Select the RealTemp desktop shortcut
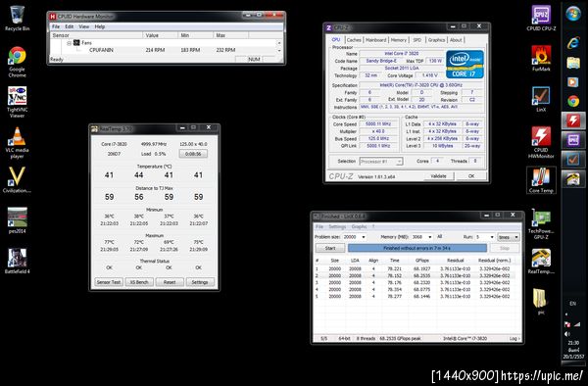The height and width of the screenshot is (386, 588). click(x=541, y=262)
